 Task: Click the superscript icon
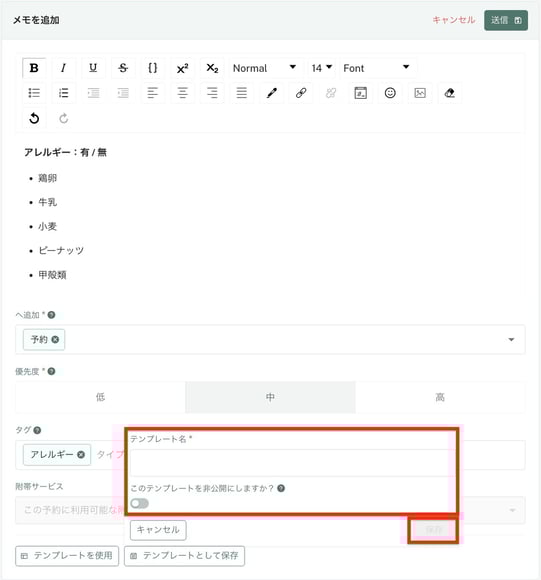click(182, 68)
